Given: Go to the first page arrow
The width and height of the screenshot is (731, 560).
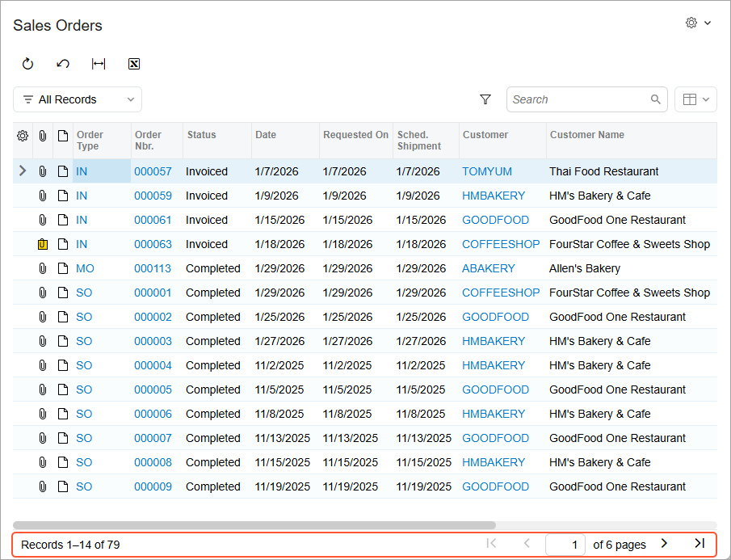Looking at the screenshot, I should [491, 543].
